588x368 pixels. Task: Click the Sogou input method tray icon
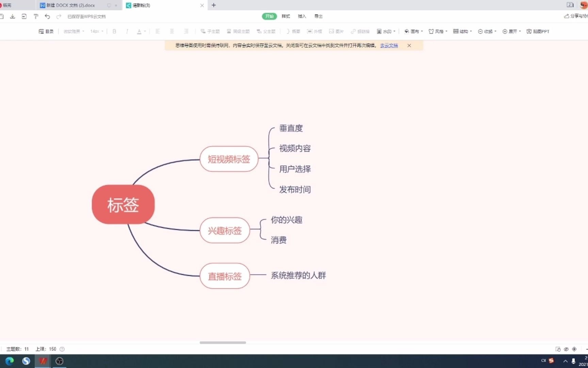pos(551,361)
